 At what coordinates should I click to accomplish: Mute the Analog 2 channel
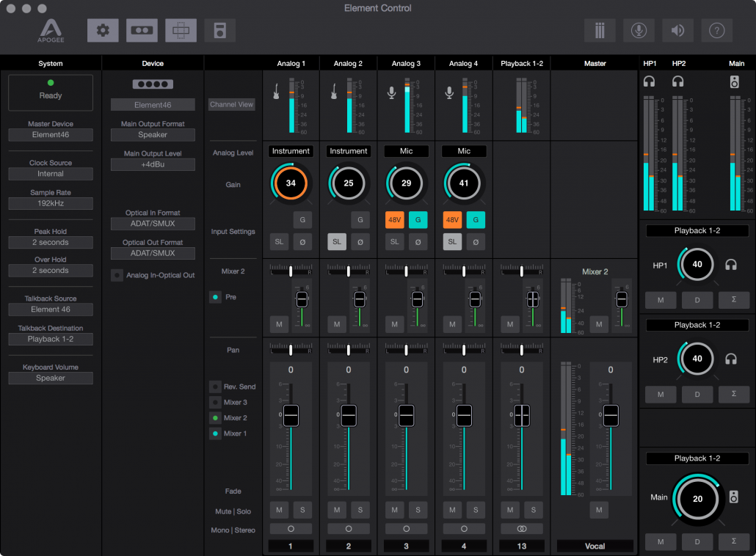(x=337, y=510)
